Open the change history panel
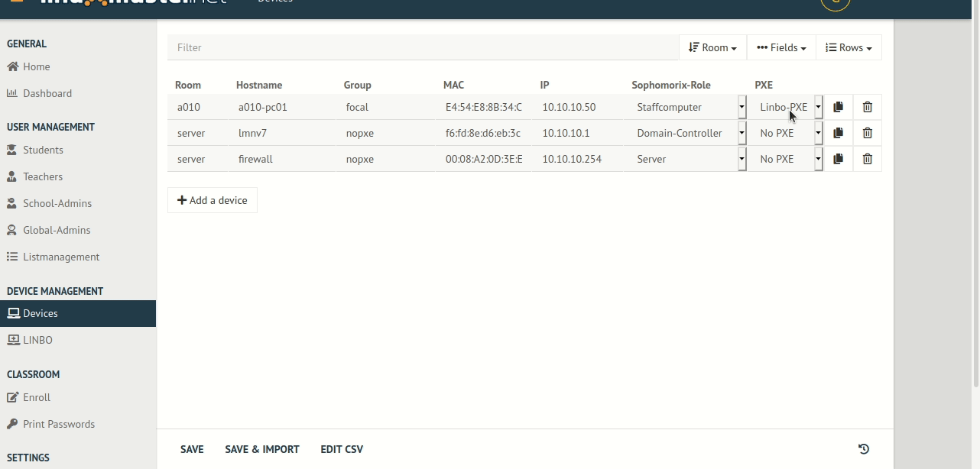The height and width of the screenshot is (469, 980). click(x=864, y=449)
